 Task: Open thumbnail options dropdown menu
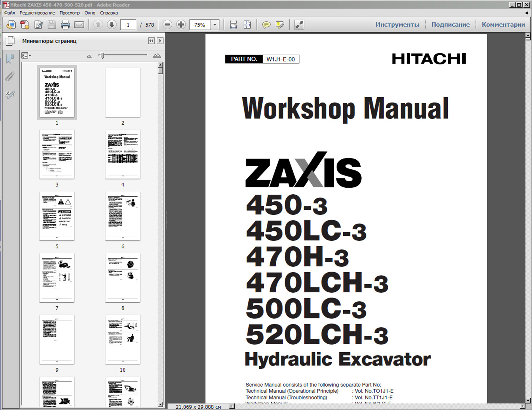click(26, 56)
